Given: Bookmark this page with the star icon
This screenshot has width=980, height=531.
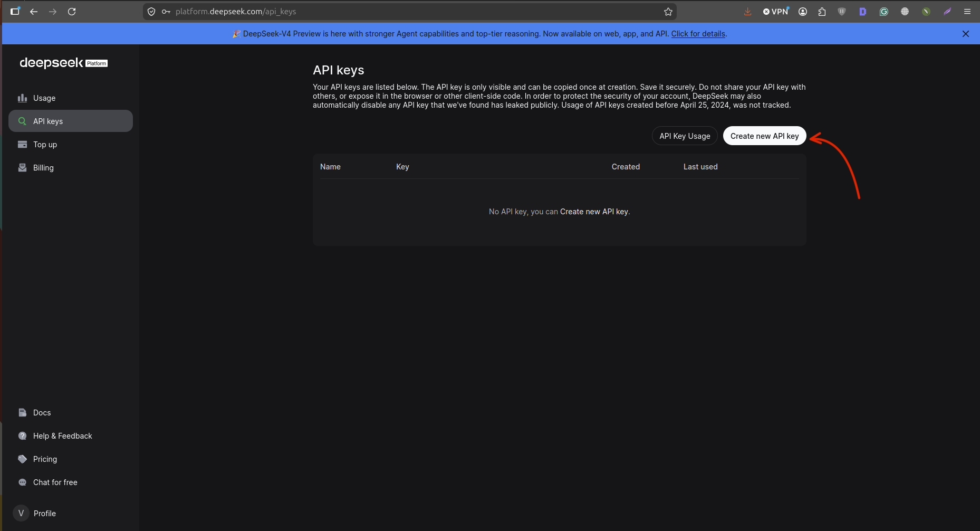Looking at the screenshot, I should point(668,12).
